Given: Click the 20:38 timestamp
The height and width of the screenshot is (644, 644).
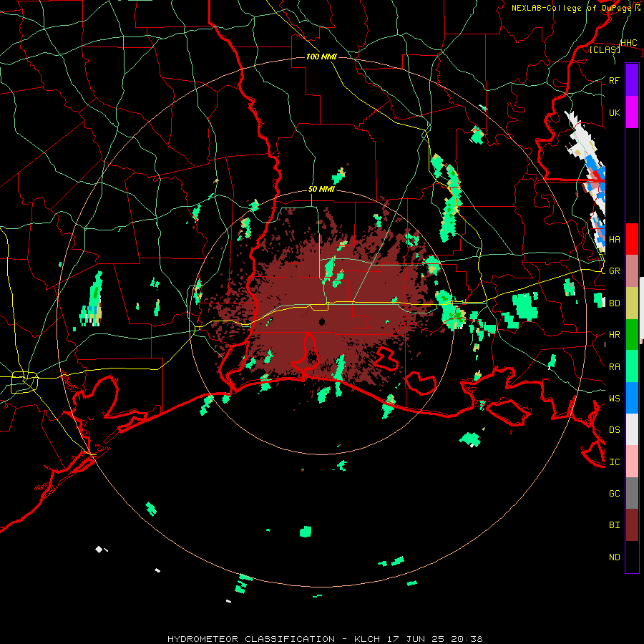Looking at the screenshot, I should (x=467, y=639).
